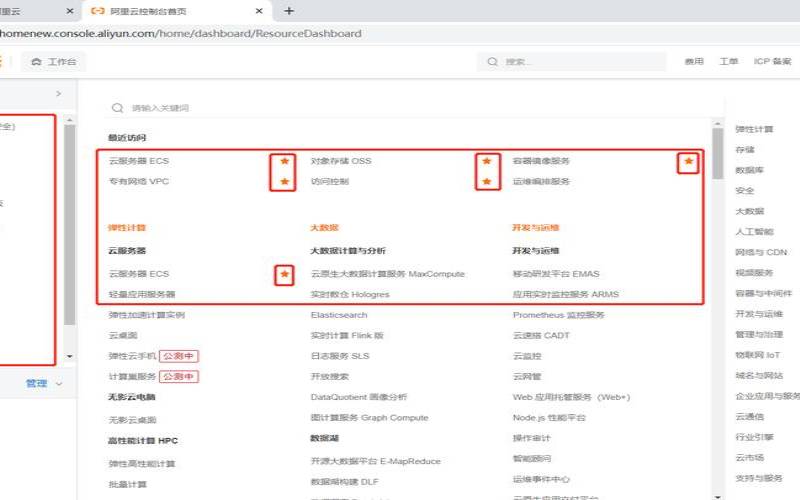Open 操作审计

[532, 438]
